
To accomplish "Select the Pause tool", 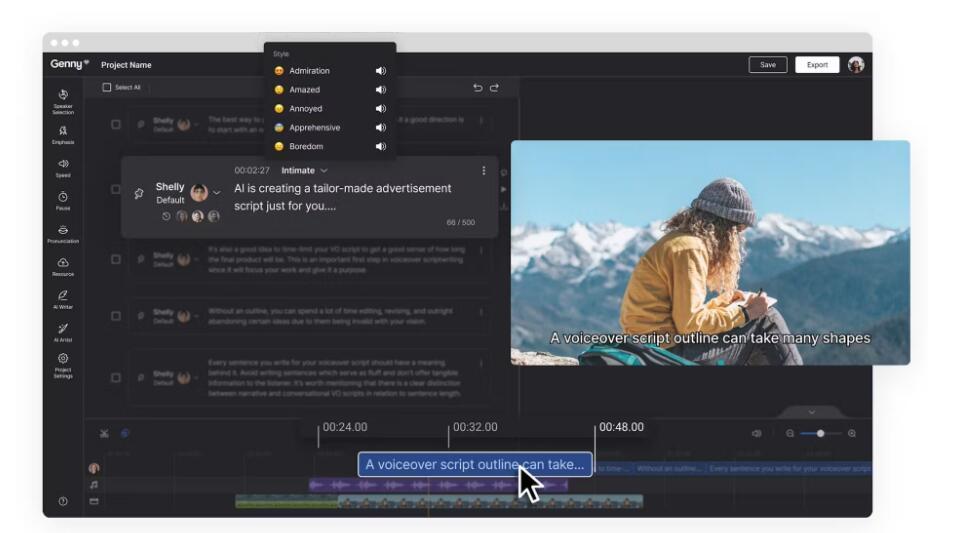I will 63,201.
